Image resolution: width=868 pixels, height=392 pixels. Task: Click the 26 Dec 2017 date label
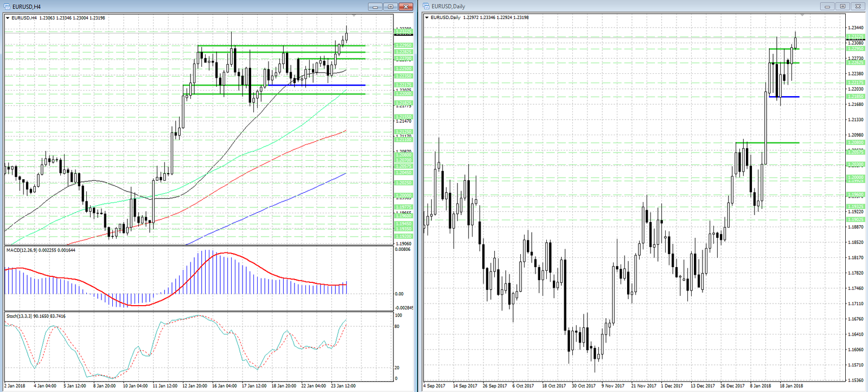point(732,386)
